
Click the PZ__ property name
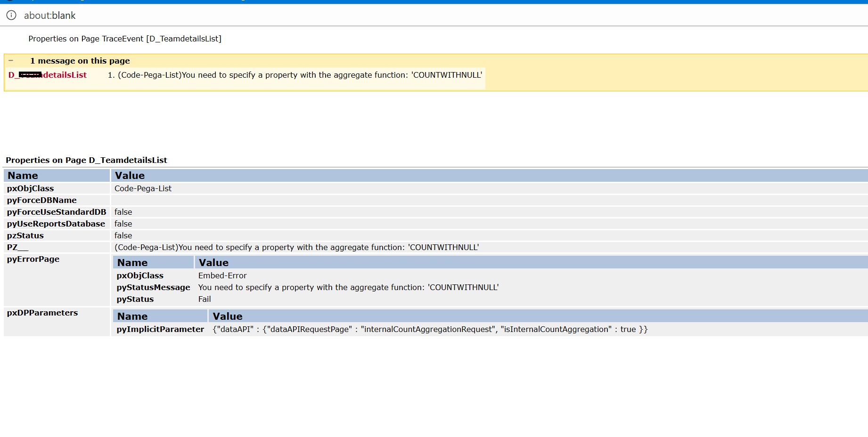click(x=17, y=247)
